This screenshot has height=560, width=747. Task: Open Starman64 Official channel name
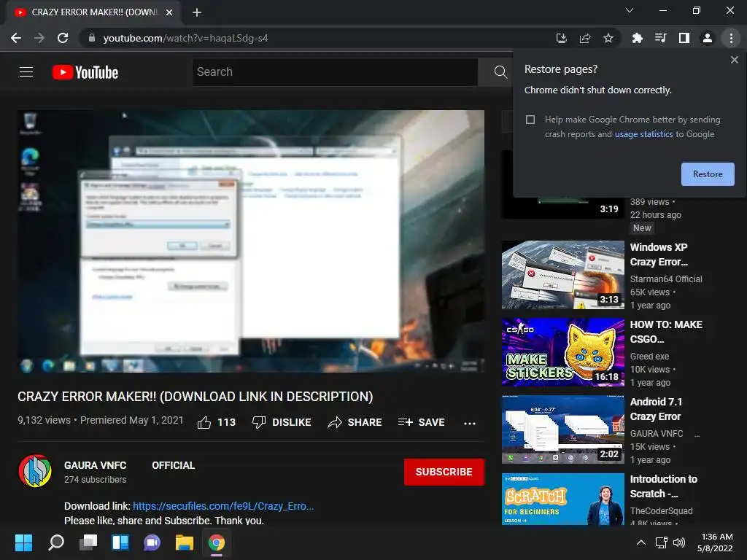[666, 279]
